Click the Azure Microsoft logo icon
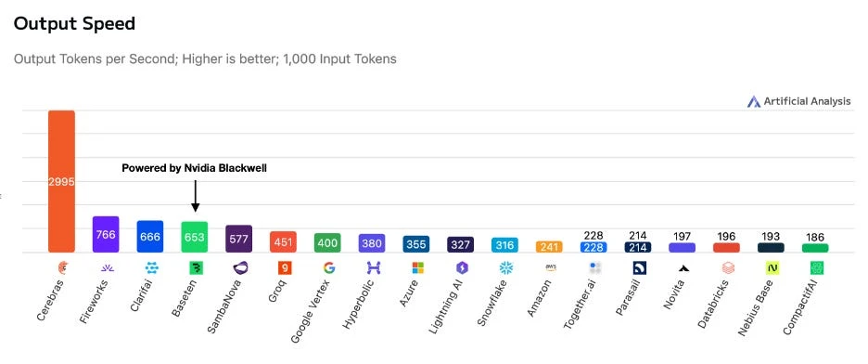Screen dimensions: 868x364 click(x=417, y=268)
